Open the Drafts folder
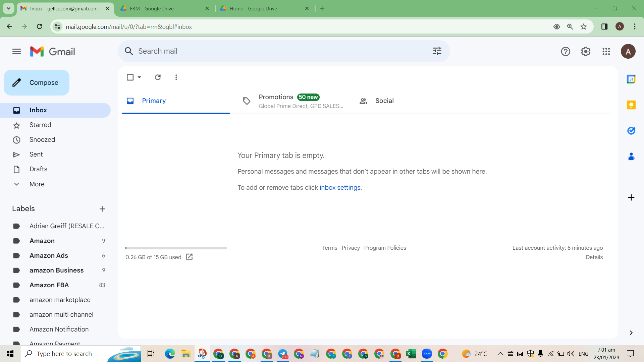644x362 pixels. coord(55,169)
